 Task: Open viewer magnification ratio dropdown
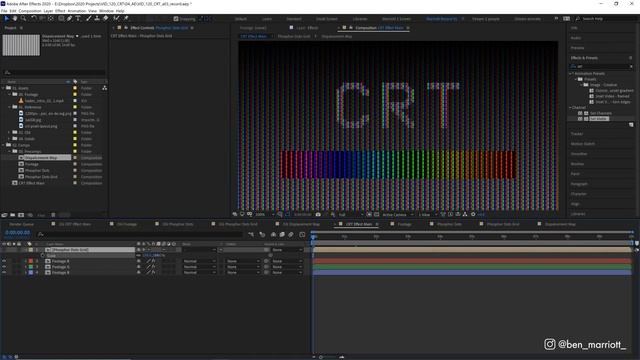pos(264,214)
